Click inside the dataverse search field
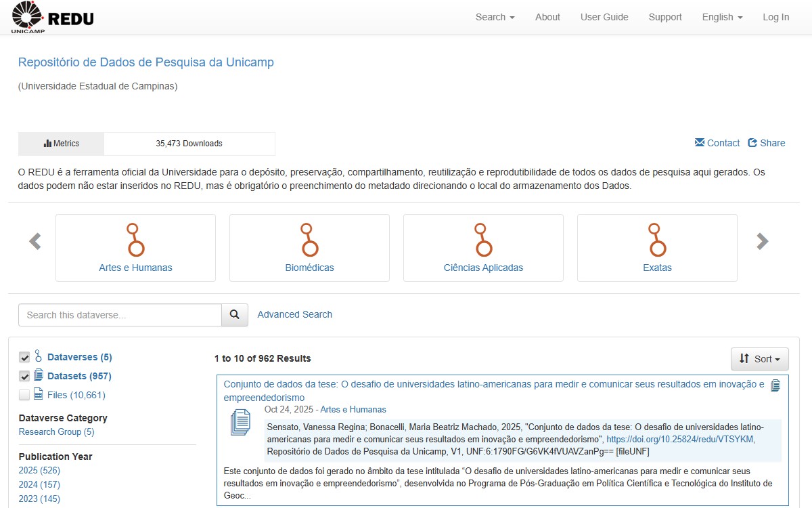This screenshot has width=812, height=508. (119, 315)
